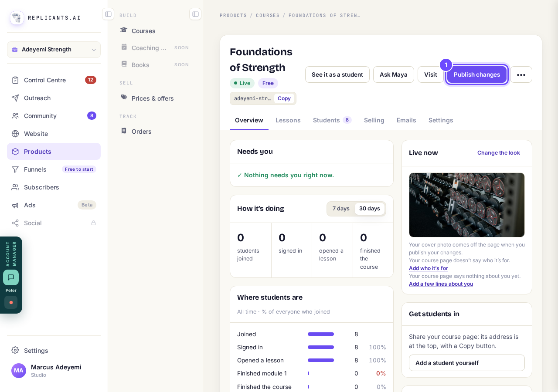Click the Ask Maya button
The image size is (558, 392).
pos(394,74)
